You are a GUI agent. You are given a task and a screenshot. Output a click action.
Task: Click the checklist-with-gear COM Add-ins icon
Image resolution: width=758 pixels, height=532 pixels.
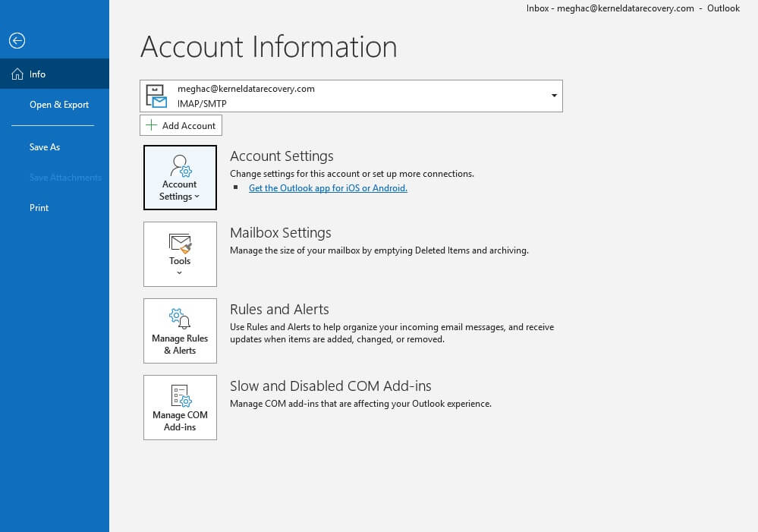point(181,395)
